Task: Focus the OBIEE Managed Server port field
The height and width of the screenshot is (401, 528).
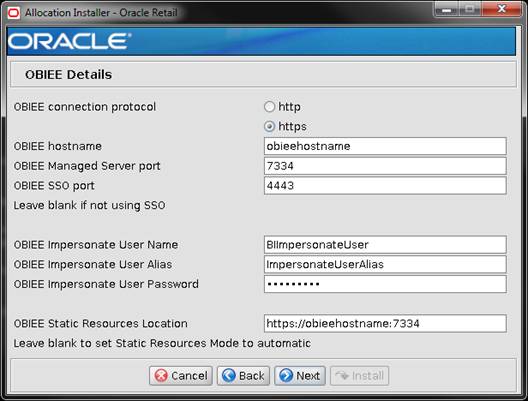Action: [385, 166]
